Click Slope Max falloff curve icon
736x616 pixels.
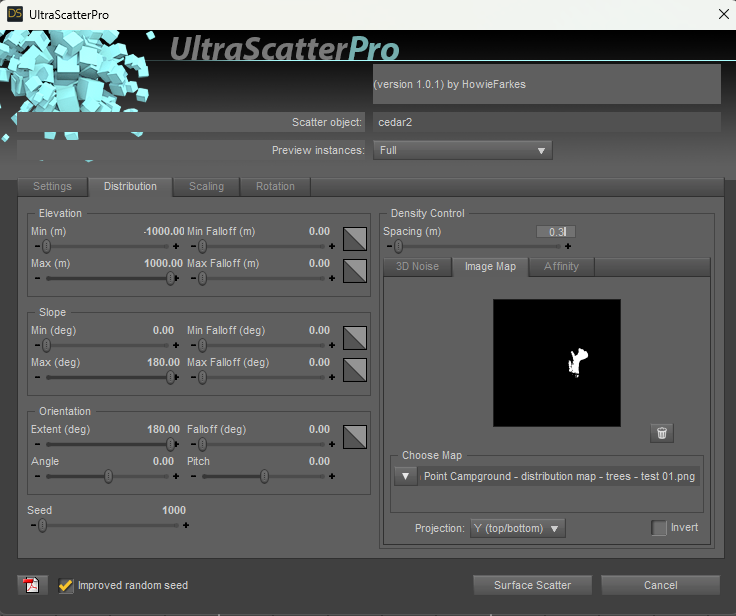355,370
